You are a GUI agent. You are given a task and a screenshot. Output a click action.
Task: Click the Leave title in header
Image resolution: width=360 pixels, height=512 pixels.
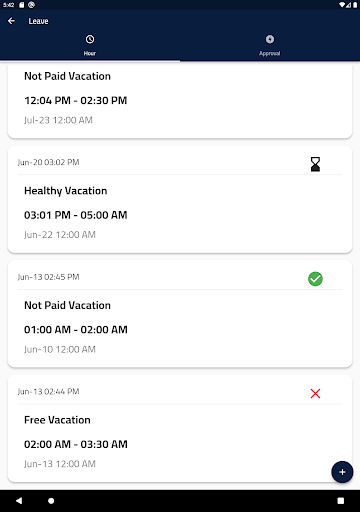[38, 21]
